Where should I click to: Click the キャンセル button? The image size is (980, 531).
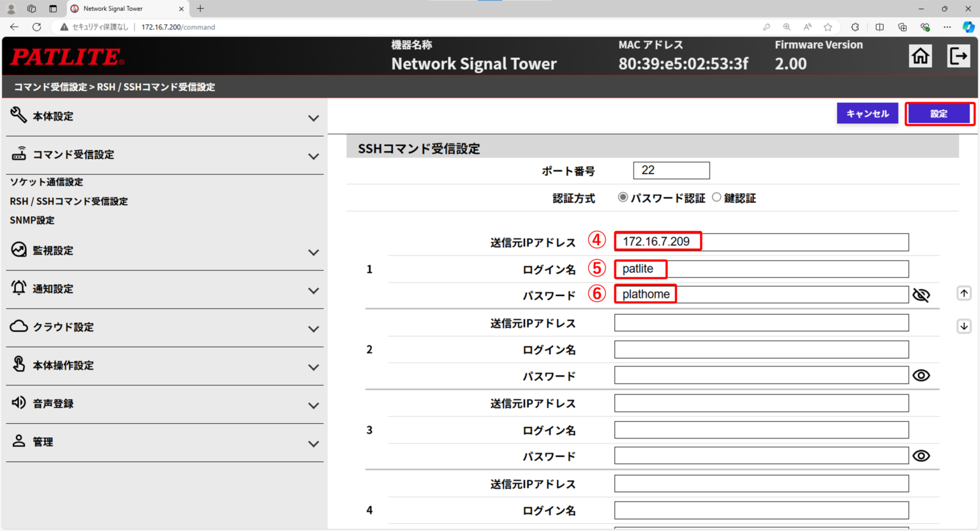(x=867, y=113)
